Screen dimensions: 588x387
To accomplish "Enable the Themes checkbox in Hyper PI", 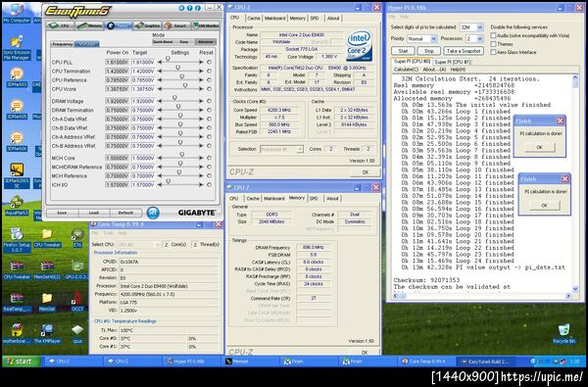I will tap(494, 44).
